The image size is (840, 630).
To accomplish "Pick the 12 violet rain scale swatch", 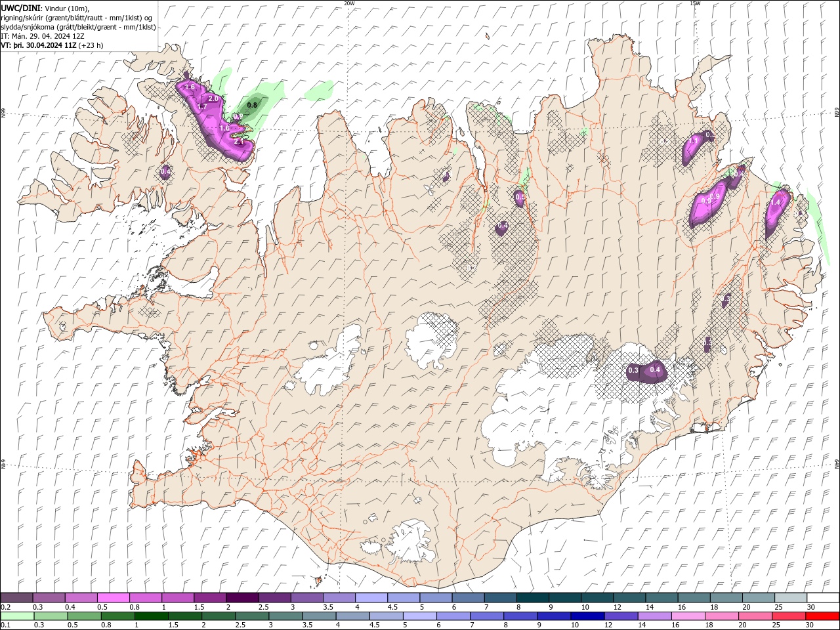I will 620,616.
